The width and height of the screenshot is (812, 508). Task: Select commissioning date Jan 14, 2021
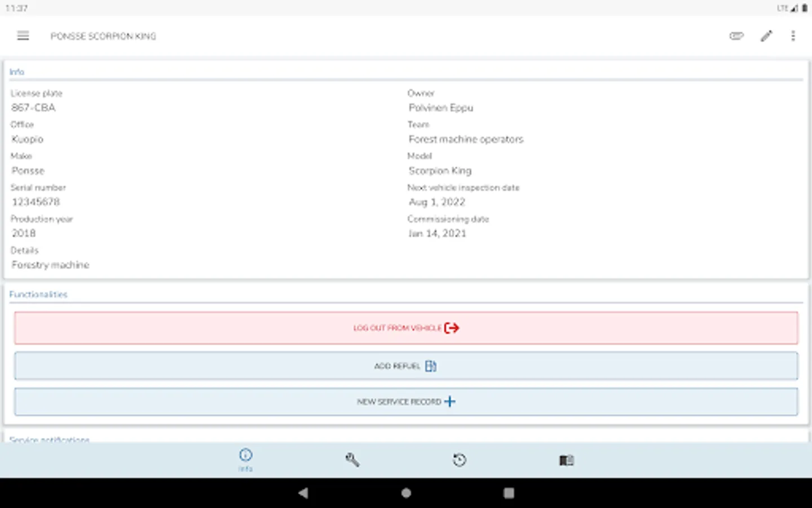point(437,233)
